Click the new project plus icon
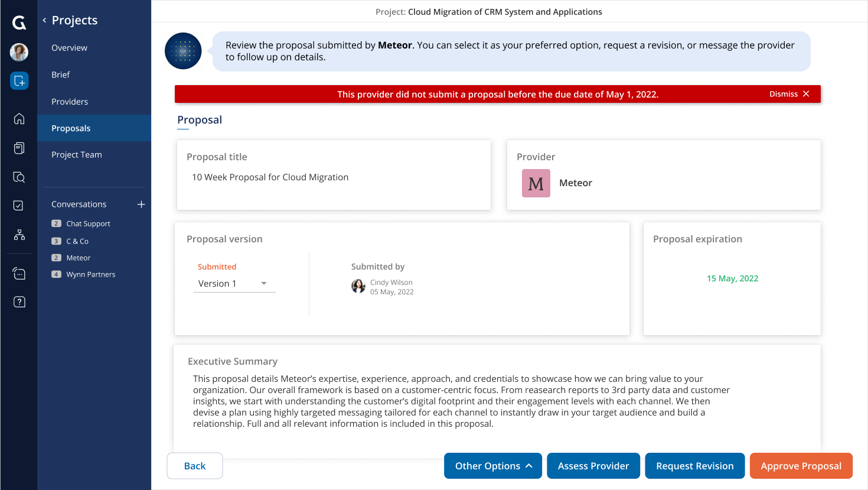Screen dimensions: 868x490 (x=19, y=81)
